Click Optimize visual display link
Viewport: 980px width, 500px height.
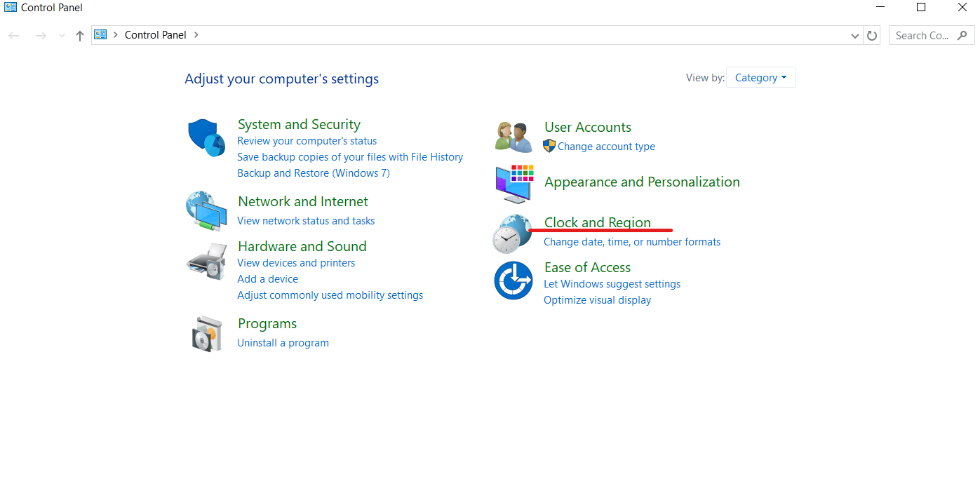coord(597,300)
